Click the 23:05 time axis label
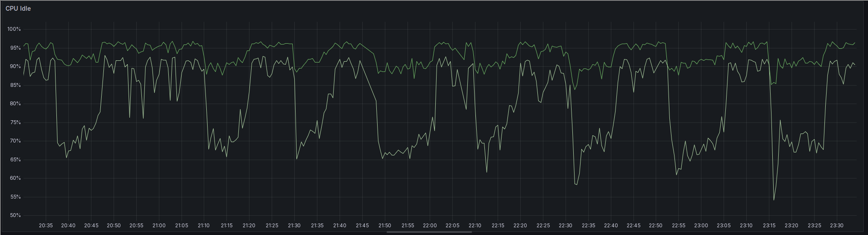Viewport: 868px width, 235px height. click(x=724, y=226)
